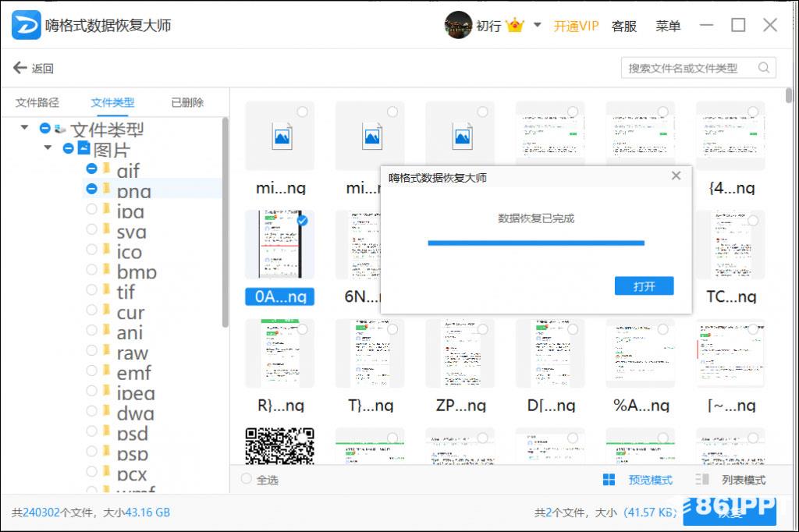
Task: Click the back arrow icon beside 返回
Action: 20,68
